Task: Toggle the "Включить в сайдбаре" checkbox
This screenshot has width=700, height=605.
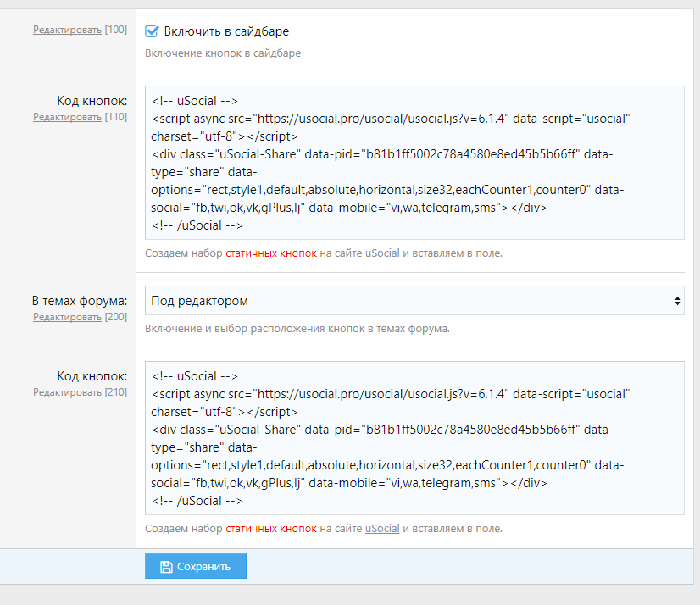Action: pos(153,31)
